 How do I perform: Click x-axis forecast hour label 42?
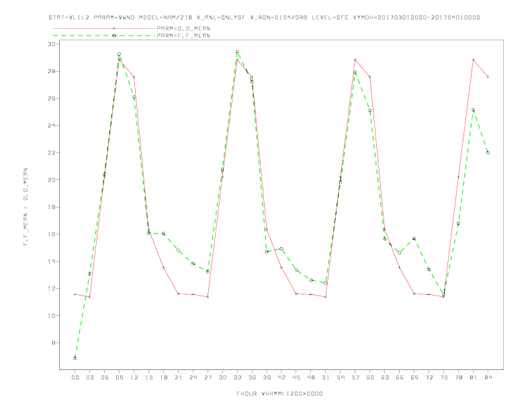281,377
